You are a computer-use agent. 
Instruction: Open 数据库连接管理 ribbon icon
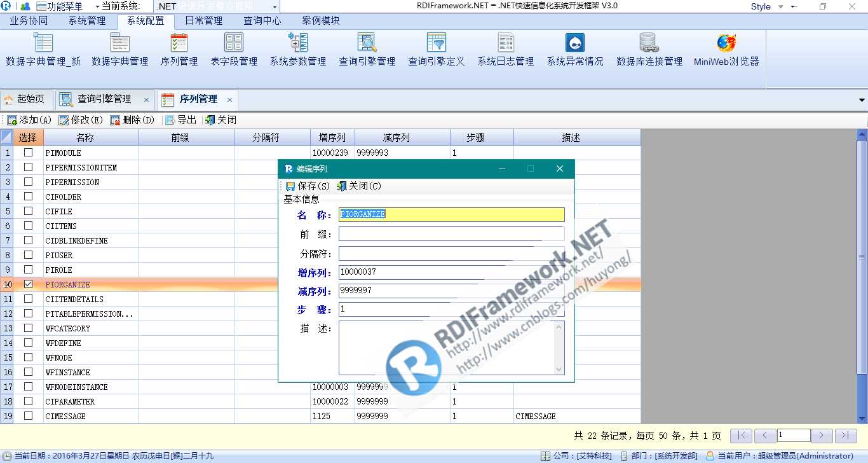click(649, 50)
